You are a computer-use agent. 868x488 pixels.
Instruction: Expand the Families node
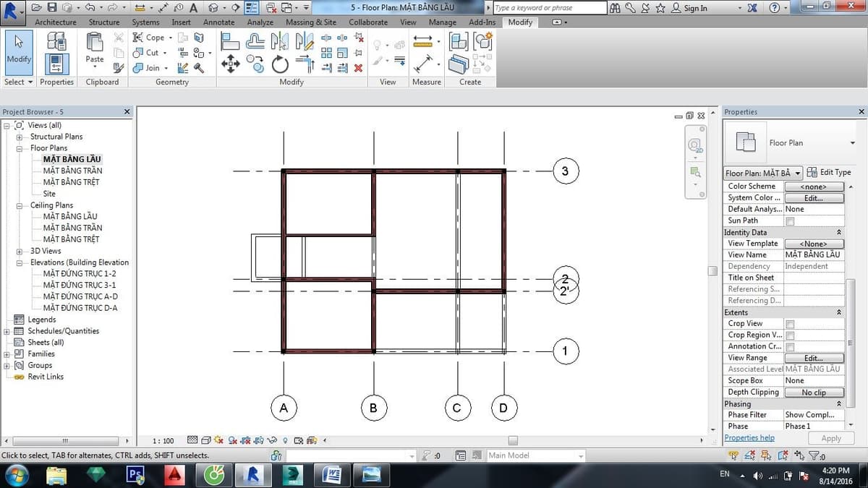click(x=7, y=354)
